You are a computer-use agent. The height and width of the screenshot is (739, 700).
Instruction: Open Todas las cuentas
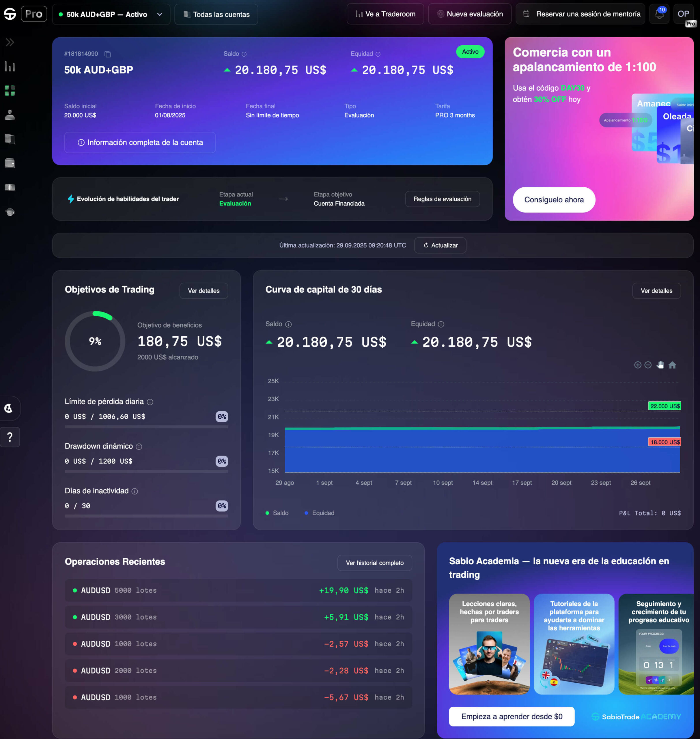point(216,14)
